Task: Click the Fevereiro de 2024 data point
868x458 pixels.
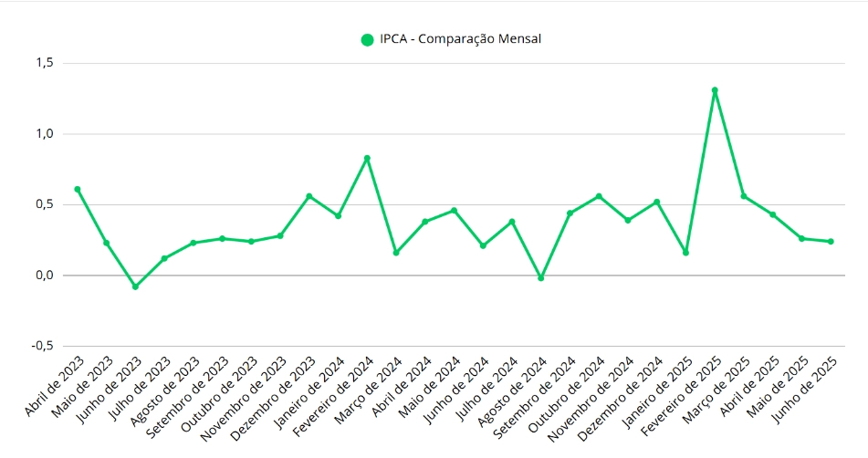Action: 367,158
